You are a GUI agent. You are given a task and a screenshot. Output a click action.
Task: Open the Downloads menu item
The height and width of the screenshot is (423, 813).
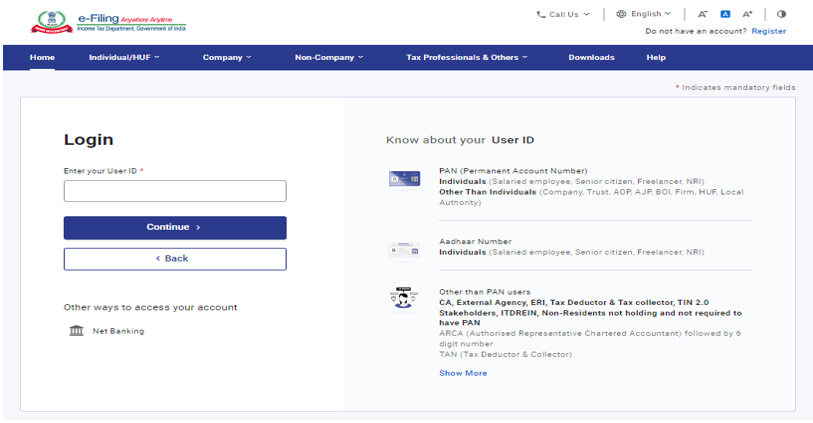(x=591, y=58)
